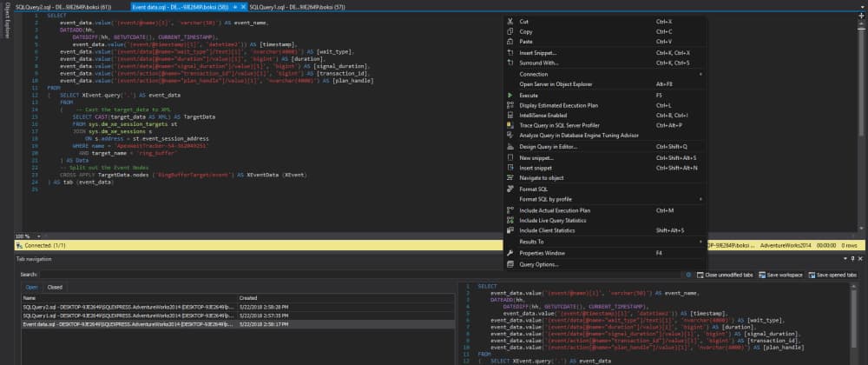Open the Properties Window entry

[x=605, y=253]
